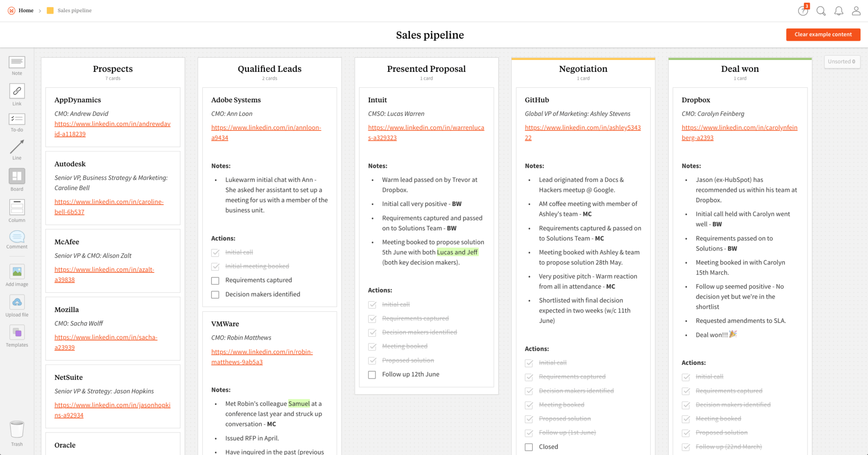Uncheck Follow up (1st June) checkbox
The height and width of the screenshot is (455, 868).
pos(529,433)
